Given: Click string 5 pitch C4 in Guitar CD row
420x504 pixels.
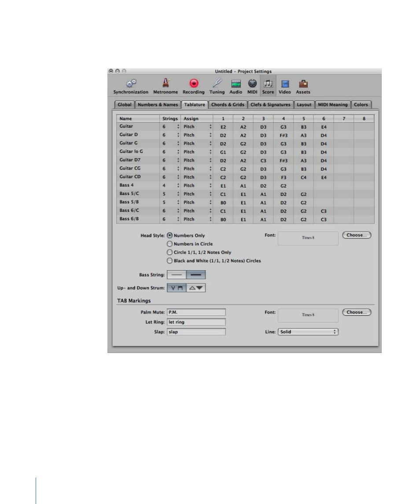Looking at the screenshot, I should click(304, 177).
